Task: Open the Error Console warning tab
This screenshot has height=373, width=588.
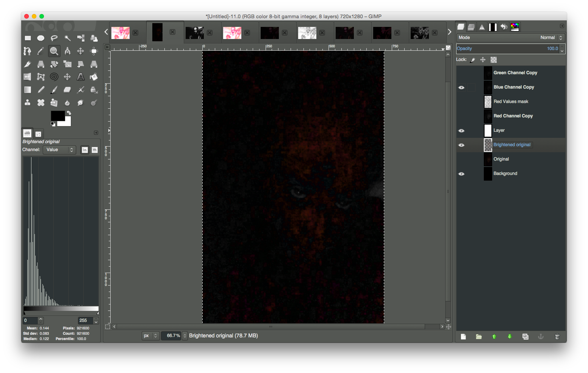Action: click(x=482, y=27)
